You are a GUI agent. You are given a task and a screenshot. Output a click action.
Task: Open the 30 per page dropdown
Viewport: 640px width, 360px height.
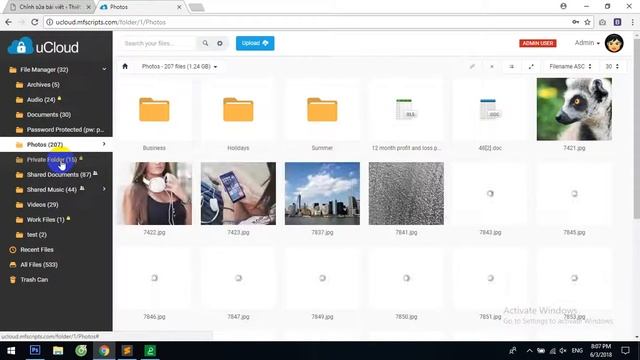point(611,67)
